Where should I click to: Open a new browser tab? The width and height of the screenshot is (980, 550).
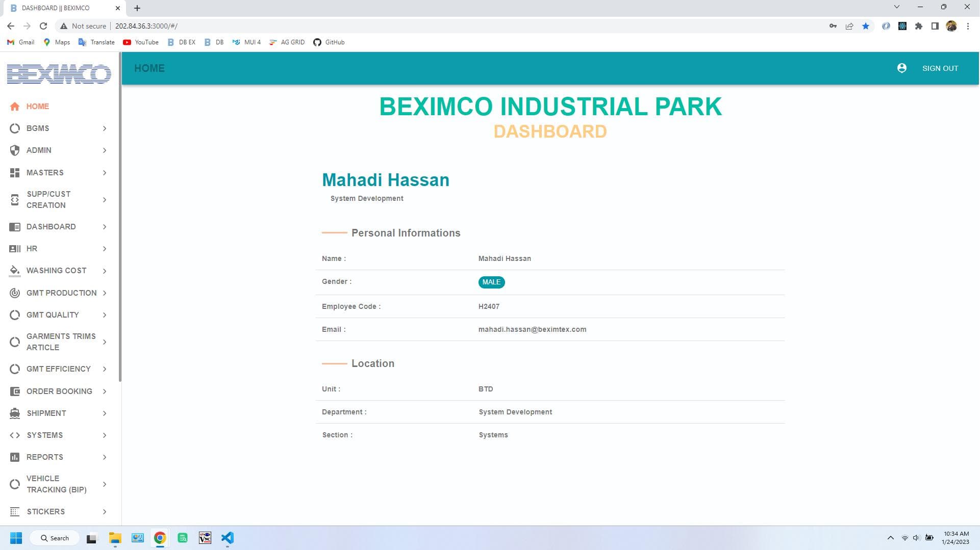[x=137, y=8]
